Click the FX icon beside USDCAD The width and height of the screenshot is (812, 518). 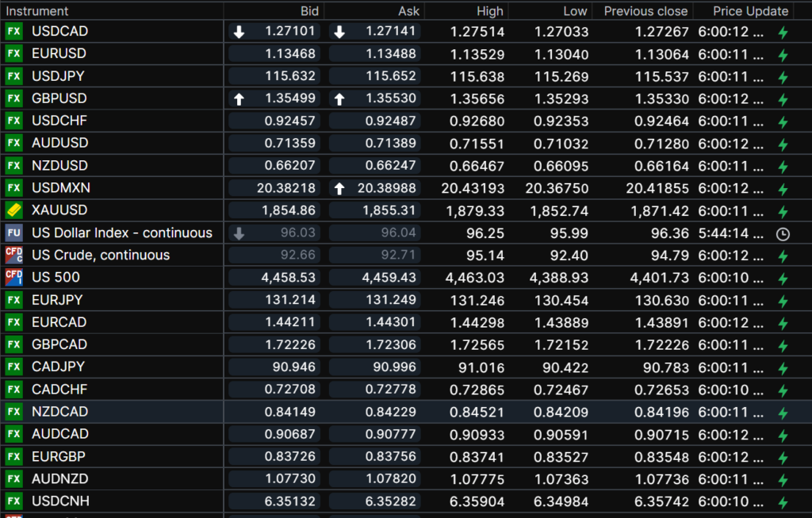[14, 32]
